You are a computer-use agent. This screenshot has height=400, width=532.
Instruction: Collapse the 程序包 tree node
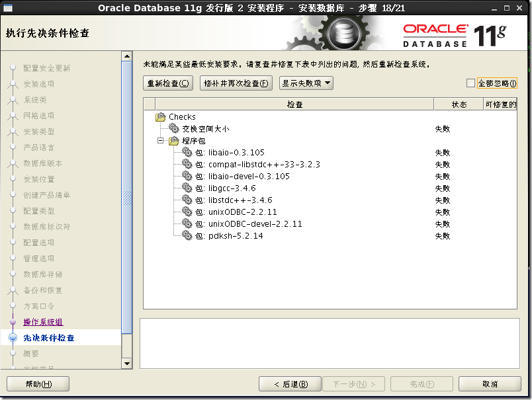click(161, 140)
